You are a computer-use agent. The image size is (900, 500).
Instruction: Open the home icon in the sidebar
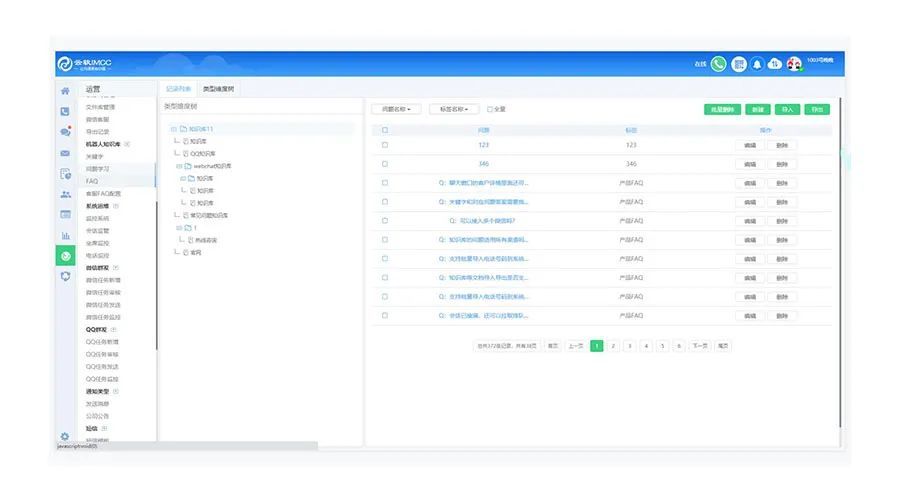(x=65, y=91)
